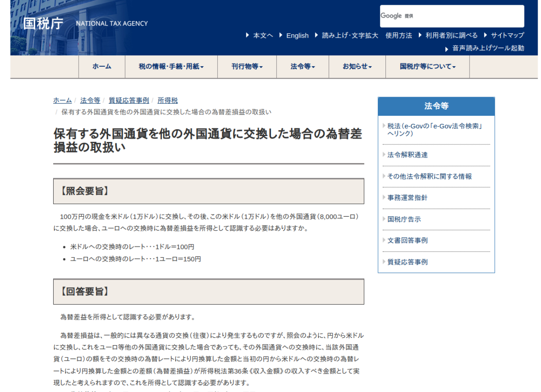Viewport: 541px width, 392px height.
Task: Open 使用方法 help link
Action: [399, 35]
